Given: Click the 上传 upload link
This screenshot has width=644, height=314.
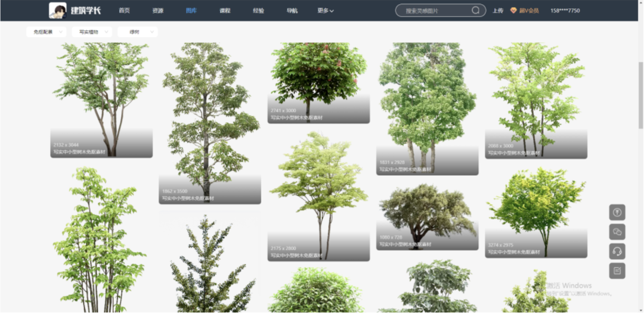Looking at the screenshot, I should click(498, 11).
